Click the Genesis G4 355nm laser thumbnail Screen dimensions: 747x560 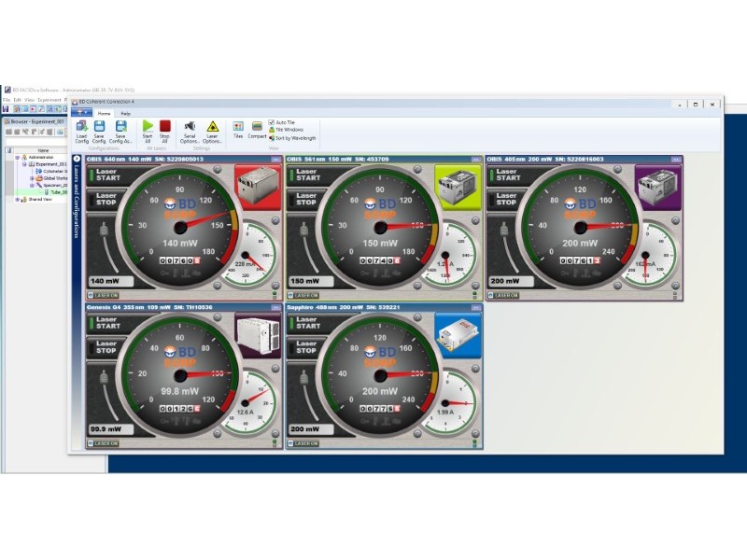coord(258,335)
